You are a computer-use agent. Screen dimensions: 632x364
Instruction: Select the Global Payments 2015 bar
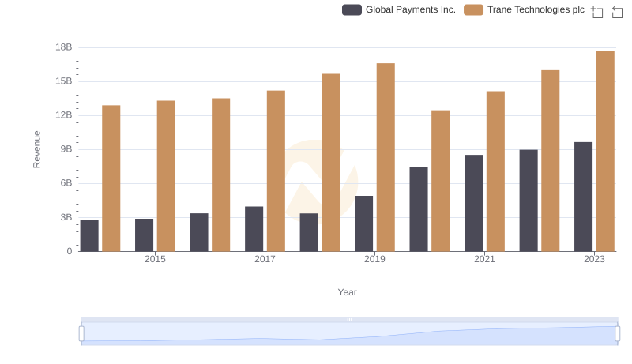click(145, 235)
